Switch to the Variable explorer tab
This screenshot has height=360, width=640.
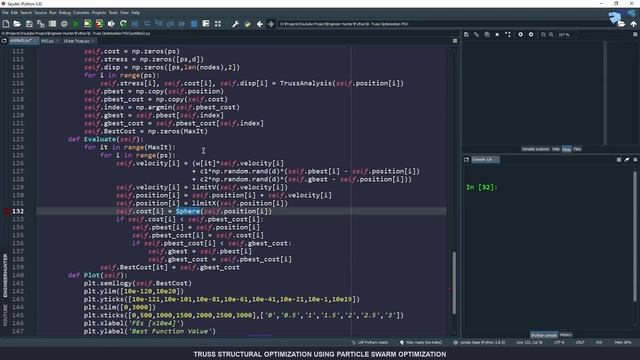pos(535,149)
